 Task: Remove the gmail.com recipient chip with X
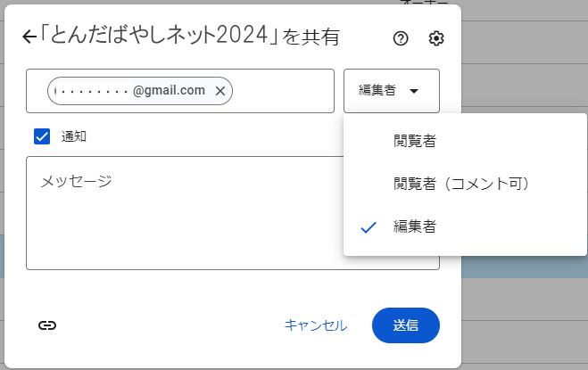click(x=220, y=91)
